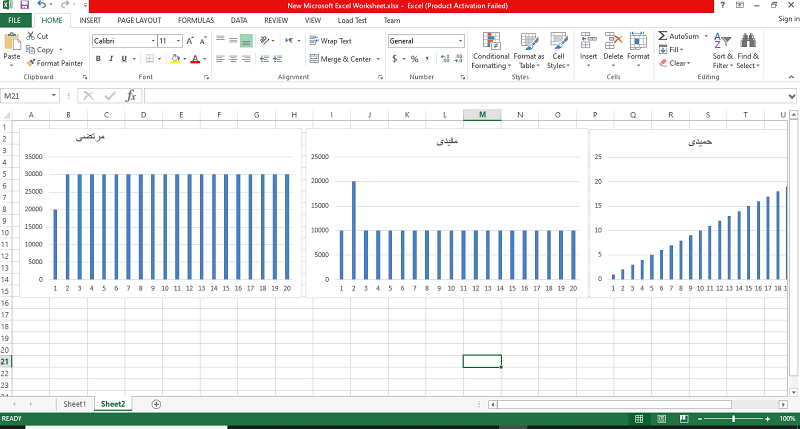Click into the formula bar input
Image resolution: width=800 pixels, height=429 pixels.
[x=465, y=96]
